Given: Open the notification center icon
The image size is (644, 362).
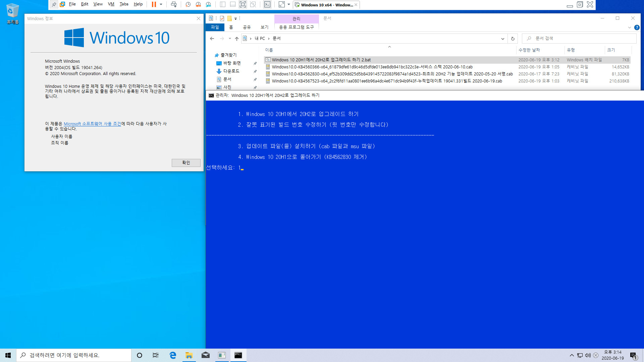Looking at the screenshot, I should coord(633,356).
